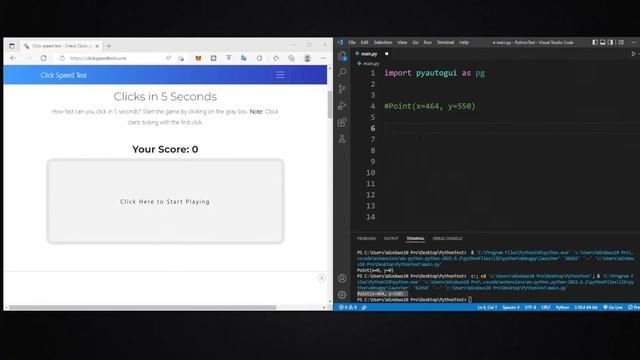Click the Click Speed Test site title
This screenshot has height=360, width=640.
click(x=64, y=75)
